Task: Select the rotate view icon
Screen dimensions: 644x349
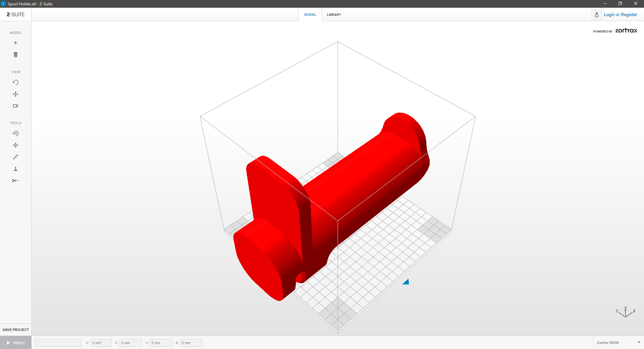Action: 15,83
